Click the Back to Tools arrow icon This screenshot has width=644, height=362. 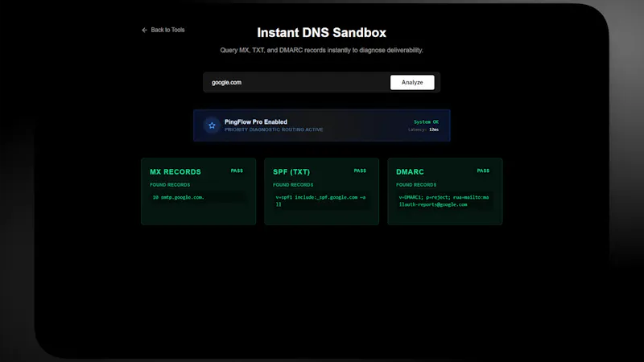pyautogui.click(x=144, y=30)
